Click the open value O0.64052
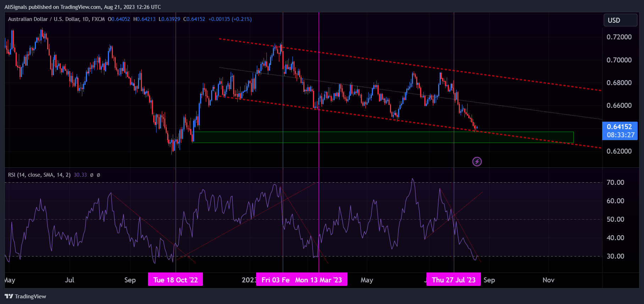Viewport: 644px width, 304px height. [119, 19]
